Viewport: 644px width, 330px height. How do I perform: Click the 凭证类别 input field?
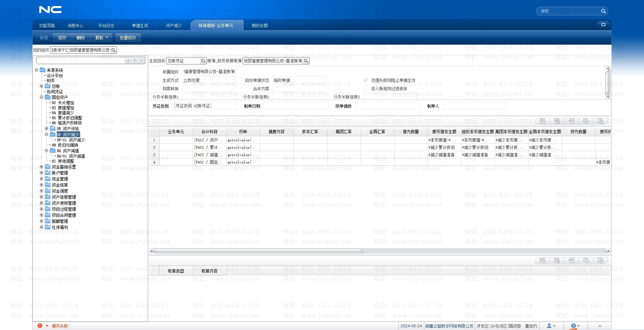(204, 106)
